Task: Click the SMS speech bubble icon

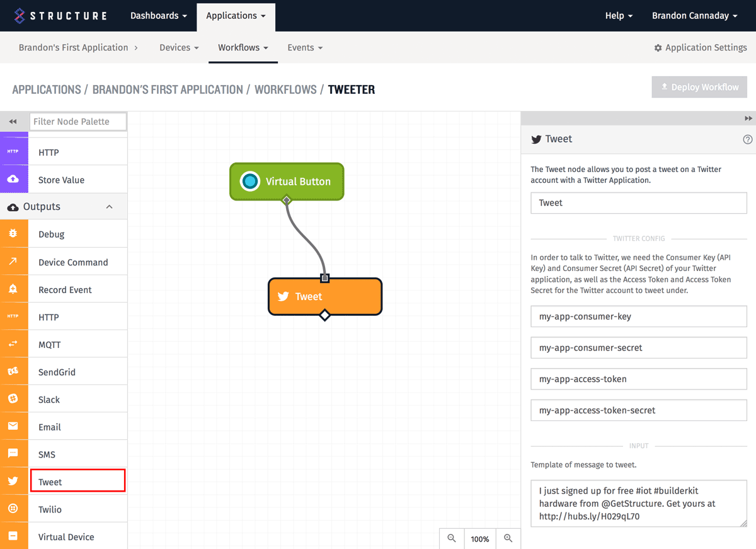Action: pyautogui.click(x=13, y=454)
